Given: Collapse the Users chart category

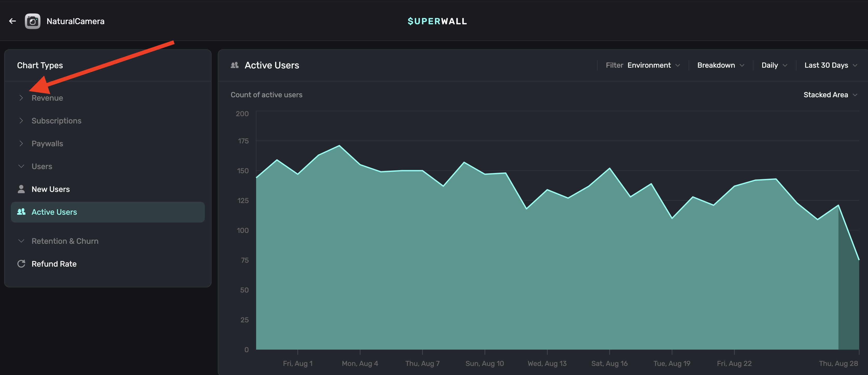Looking at the screenshot, I should 41,166.
